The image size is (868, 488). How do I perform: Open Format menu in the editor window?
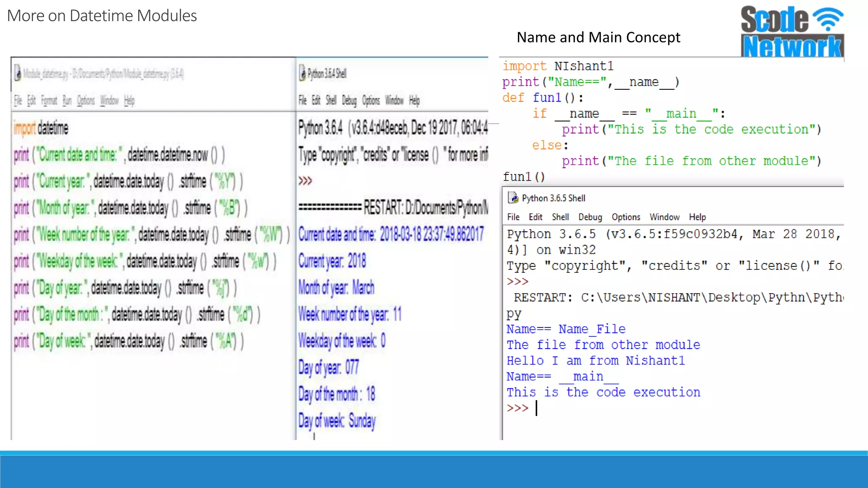[x=49, y=100]
